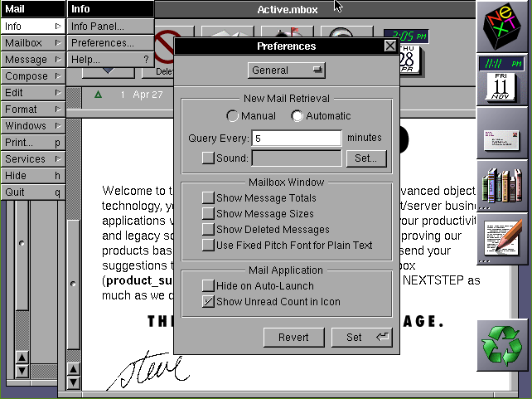The height and width of the screenshot is (399, 532).
Task: Enable Hide on Auto-Launch
Action: pyautogui.click(x=208, y=285)
